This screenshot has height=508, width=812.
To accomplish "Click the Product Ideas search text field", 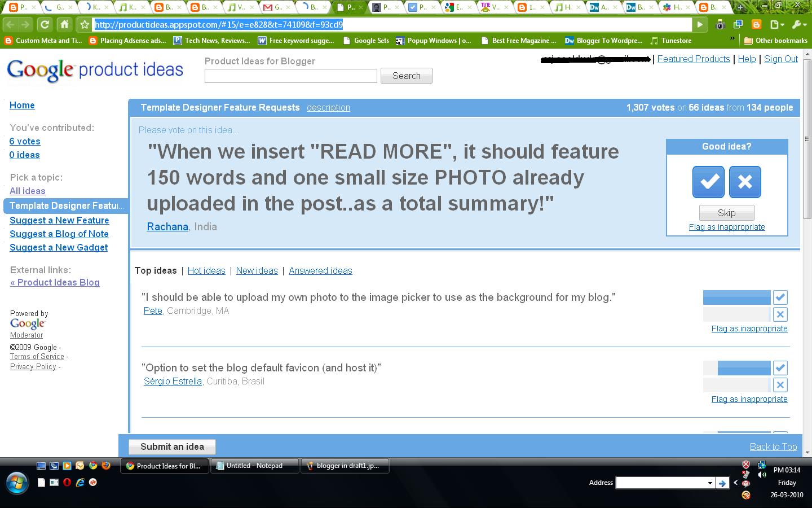I will (x=290, y=76).
